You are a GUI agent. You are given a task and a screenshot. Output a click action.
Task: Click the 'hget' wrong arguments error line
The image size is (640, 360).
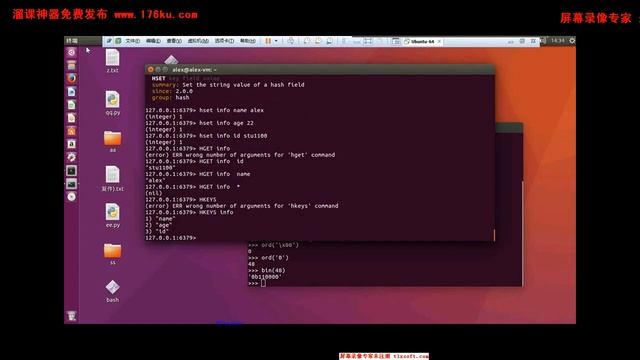(240, 155)
